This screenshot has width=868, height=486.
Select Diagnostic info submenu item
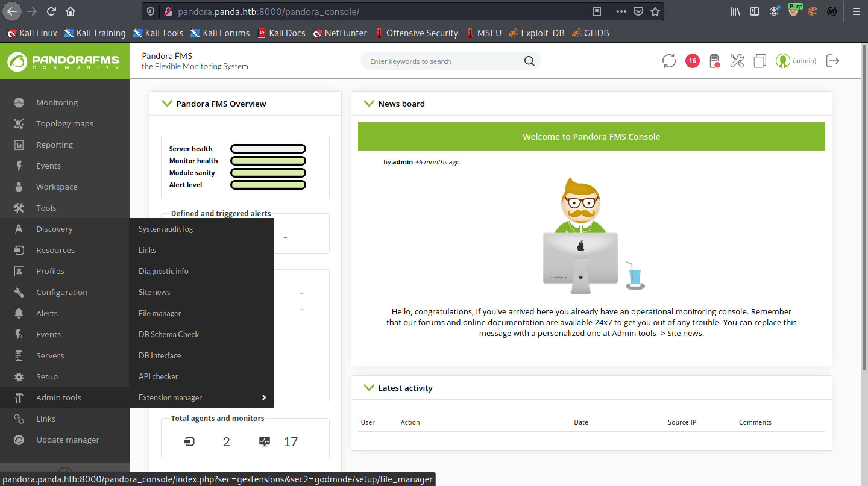pos(163,271)
